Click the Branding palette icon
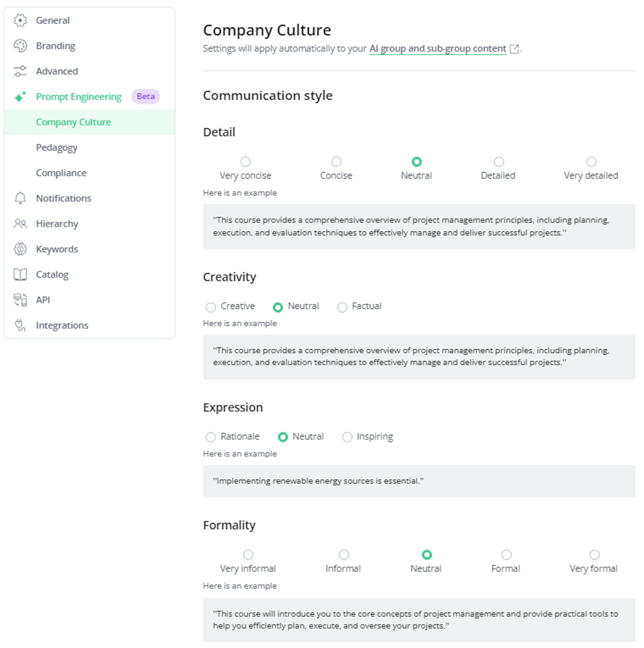 click(x=20, y=46)
